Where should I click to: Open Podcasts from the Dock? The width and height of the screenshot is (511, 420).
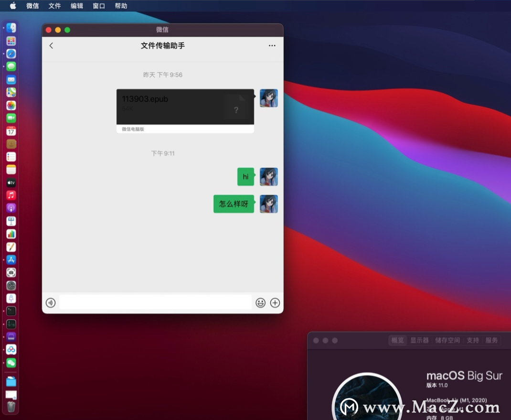11,208
